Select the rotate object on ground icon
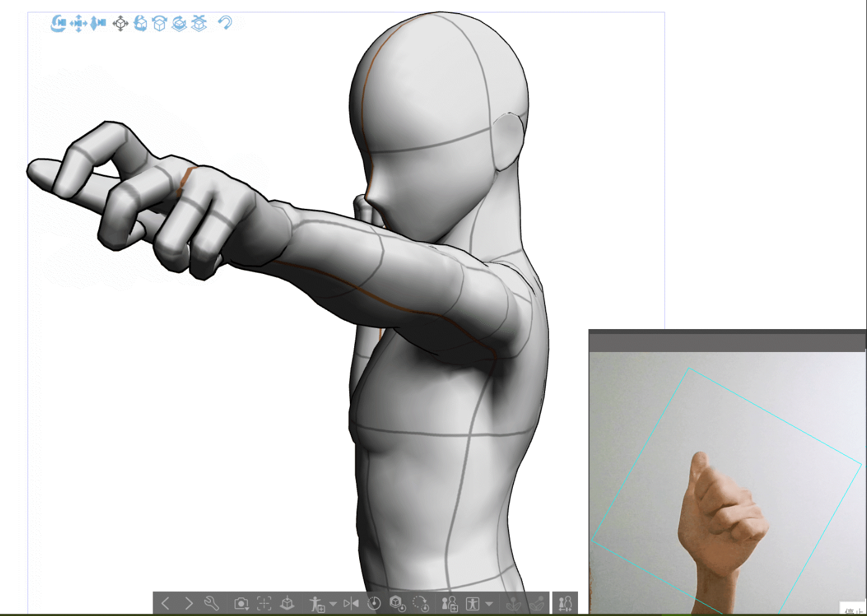Screen dimensions: 867x616 179,24
